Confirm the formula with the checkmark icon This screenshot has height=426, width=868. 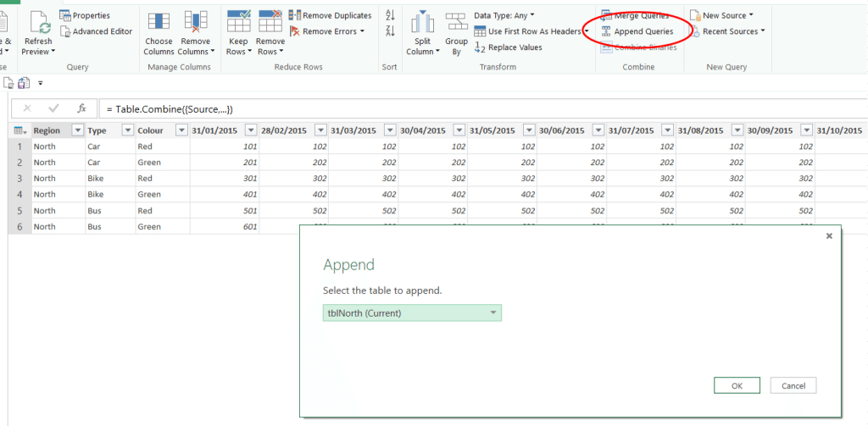coord(53,108)
